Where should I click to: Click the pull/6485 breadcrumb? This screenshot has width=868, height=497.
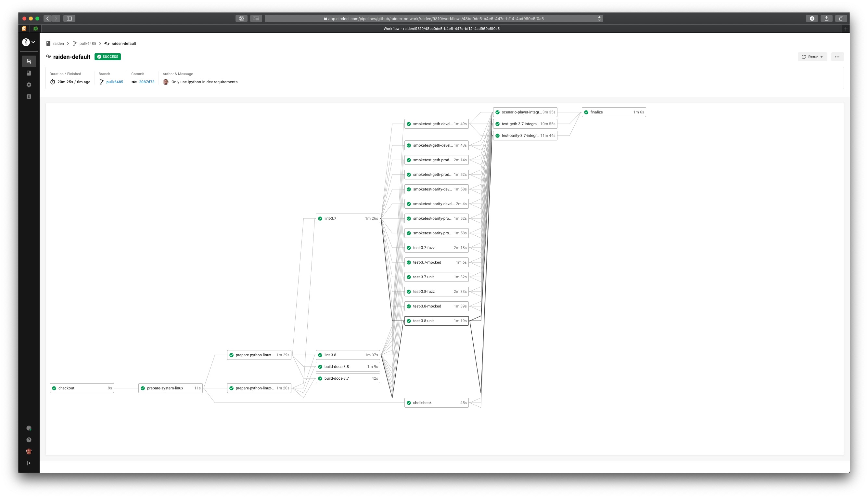(x=88, y=43)
